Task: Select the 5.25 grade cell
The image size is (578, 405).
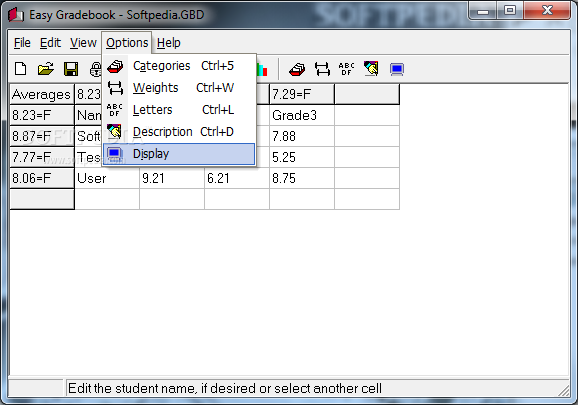Action: pyautogui.click(x=302, y=157)
